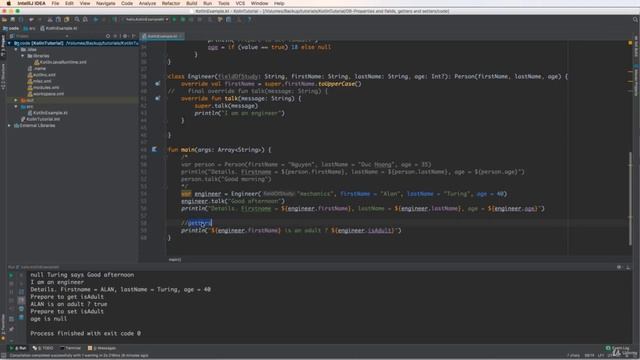640x360 pixels.
Task: Collapse the src folder
Action: click(x=16, y=107)
